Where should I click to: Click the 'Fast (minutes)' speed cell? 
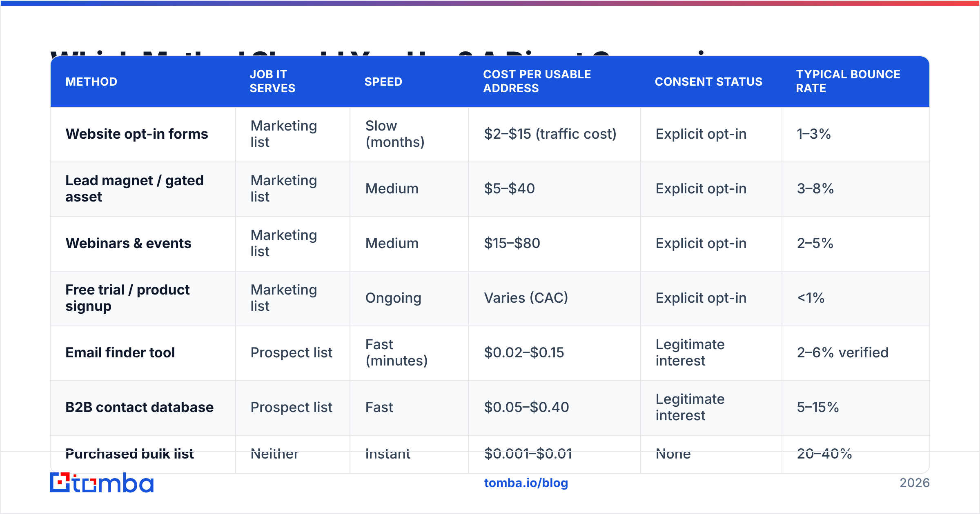click(409, 353)
